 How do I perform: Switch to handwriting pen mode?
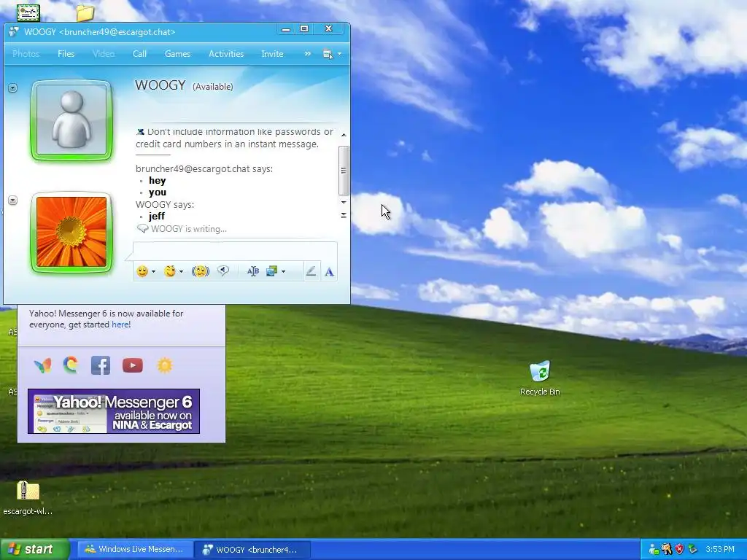pyautogui.click(x=311, y=271)
